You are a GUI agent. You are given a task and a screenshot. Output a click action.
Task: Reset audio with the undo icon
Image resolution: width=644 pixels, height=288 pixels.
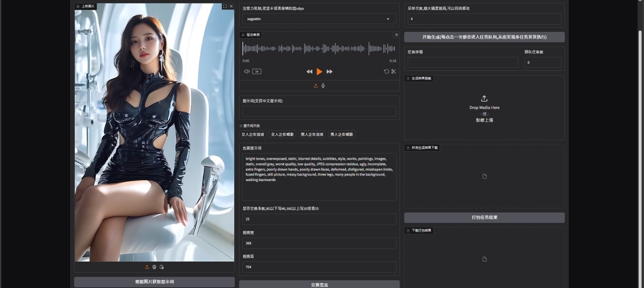(x=386, y=72)
